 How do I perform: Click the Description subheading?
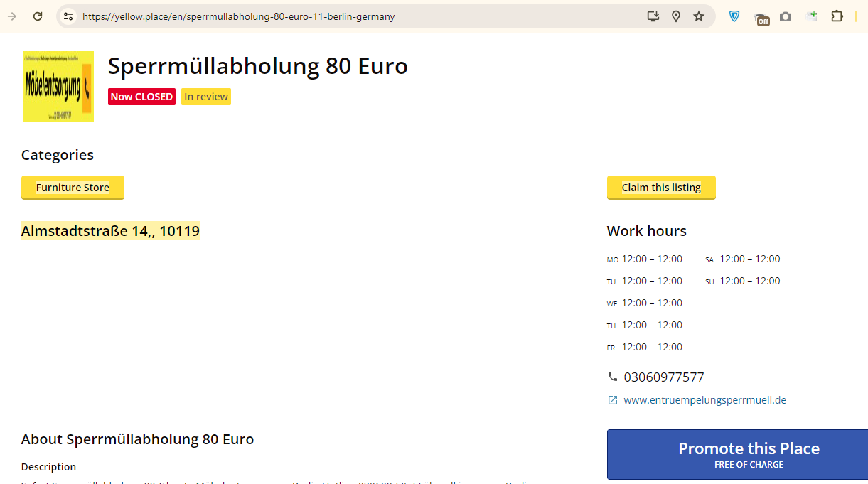(x=48, y=467)
